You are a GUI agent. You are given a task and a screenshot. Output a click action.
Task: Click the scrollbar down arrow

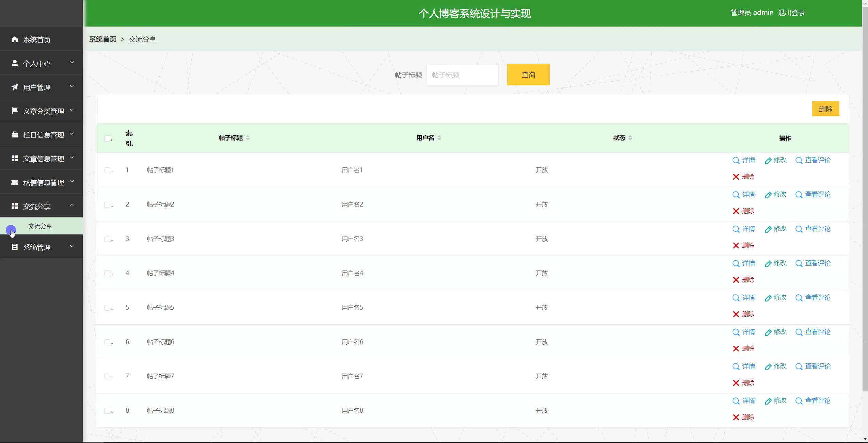[865, 439]
